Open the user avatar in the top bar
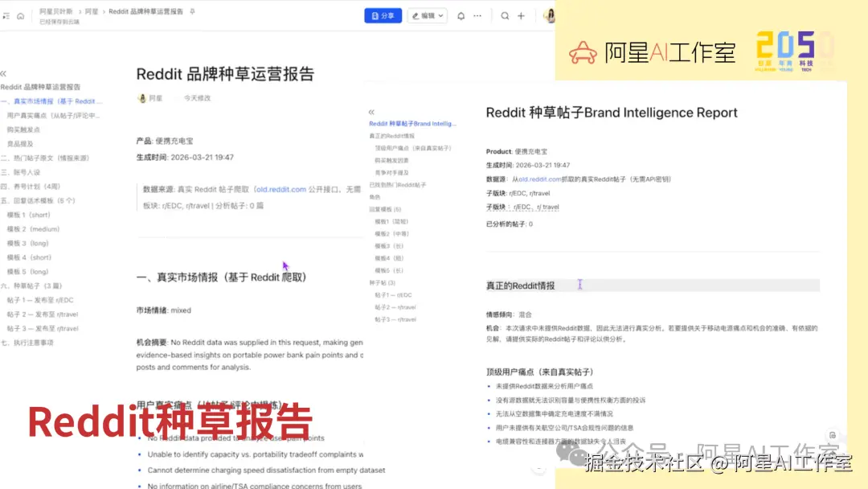Screen dimensions: 868x489 [x=549, y=15]
